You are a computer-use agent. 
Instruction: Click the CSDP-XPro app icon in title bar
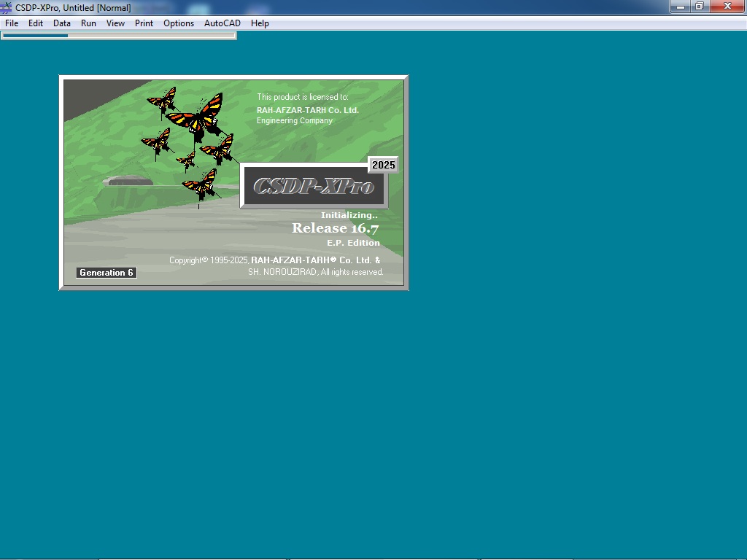(6, 7)
